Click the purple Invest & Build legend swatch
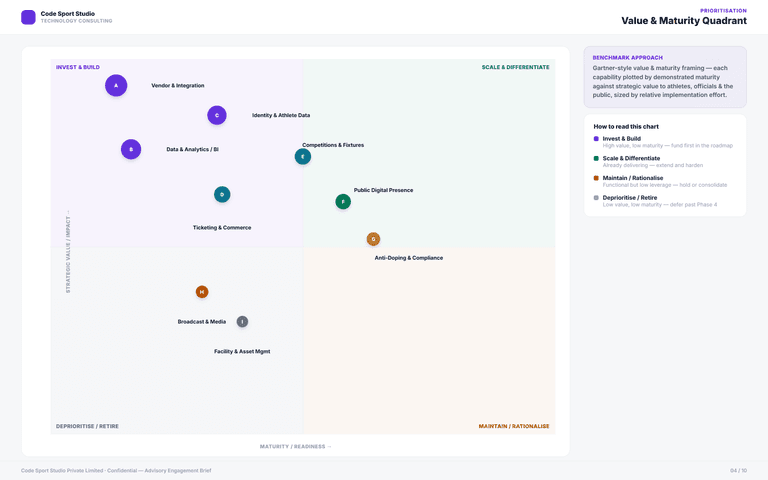 [596, 139]
